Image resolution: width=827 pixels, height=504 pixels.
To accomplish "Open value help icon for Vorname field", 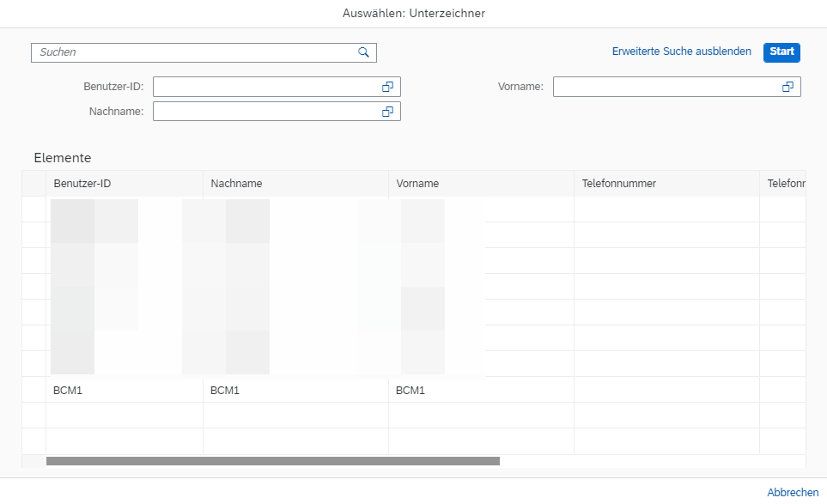I will (x=787, y=87).
